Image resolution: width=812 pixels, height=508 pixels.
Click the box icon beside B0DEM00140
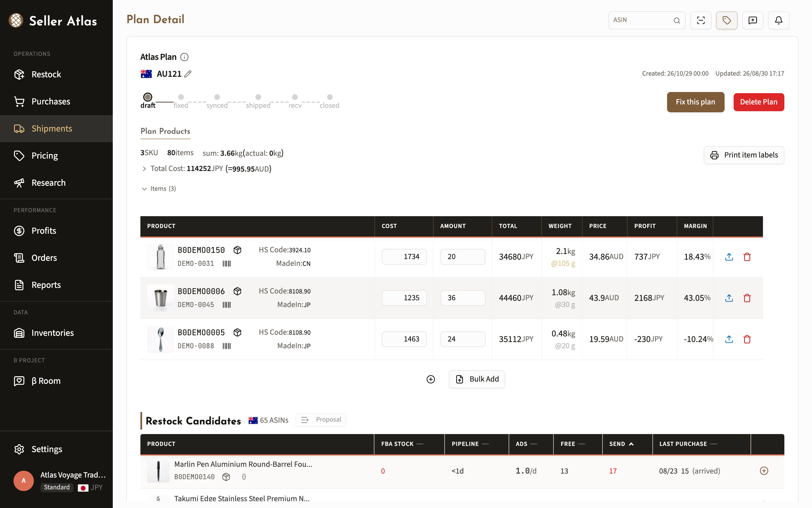click(x=226, y=477)
